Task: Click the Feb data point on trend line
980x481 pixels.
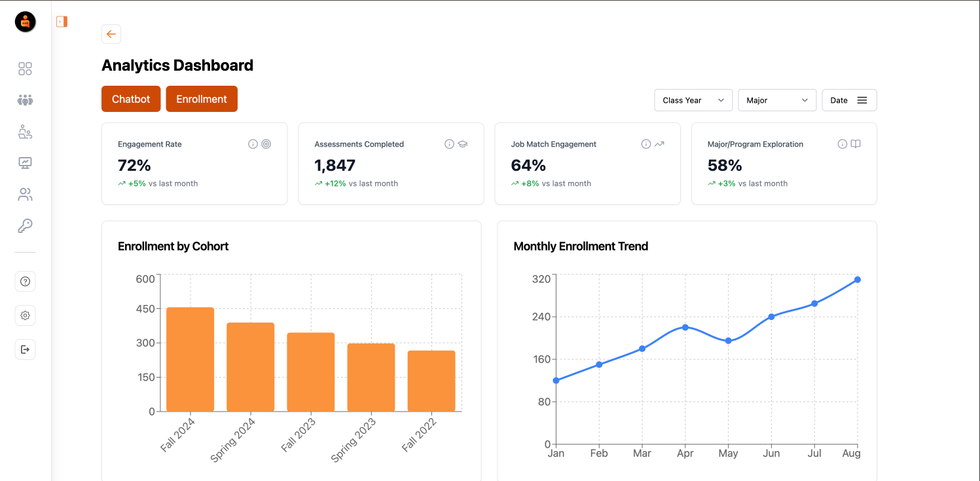Action: coord(599,365)
